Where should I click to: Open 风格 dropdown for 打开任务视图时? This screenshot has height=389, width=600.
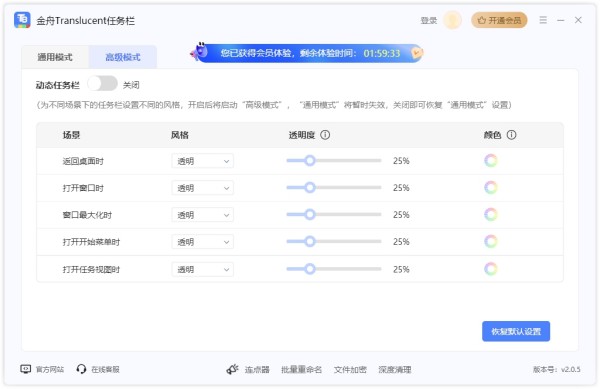pyautogui.click(x=202, y=270)
